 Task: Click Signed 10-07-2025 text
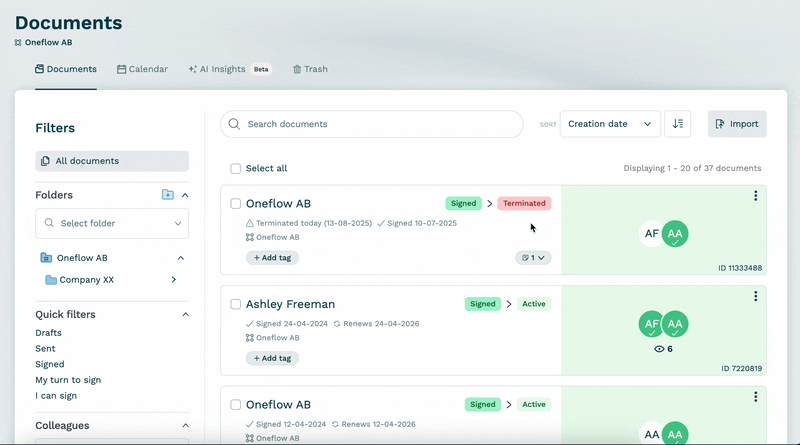[x=422, y=223]
